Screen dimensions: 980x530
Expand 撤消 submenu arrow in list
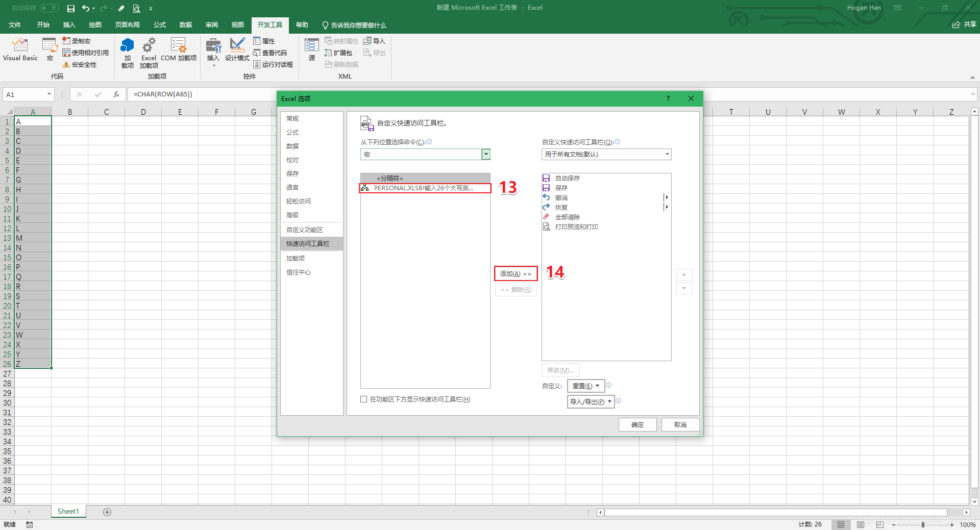click(x=666, y=197)
